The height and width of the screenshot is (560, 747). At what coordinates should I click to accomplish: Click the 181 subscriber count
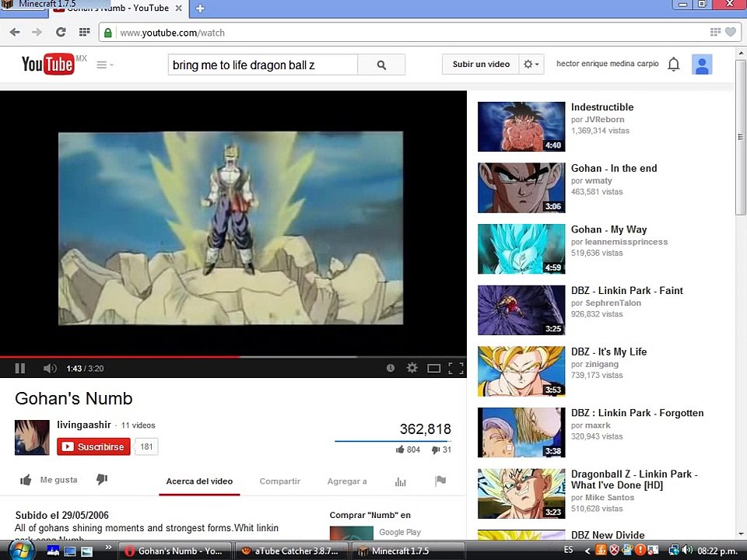pyautogui.click(x=146, y=446)
